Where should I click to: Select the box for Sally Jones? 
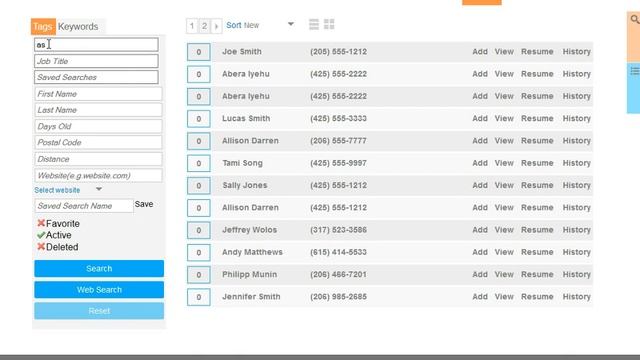coord(199,186)
